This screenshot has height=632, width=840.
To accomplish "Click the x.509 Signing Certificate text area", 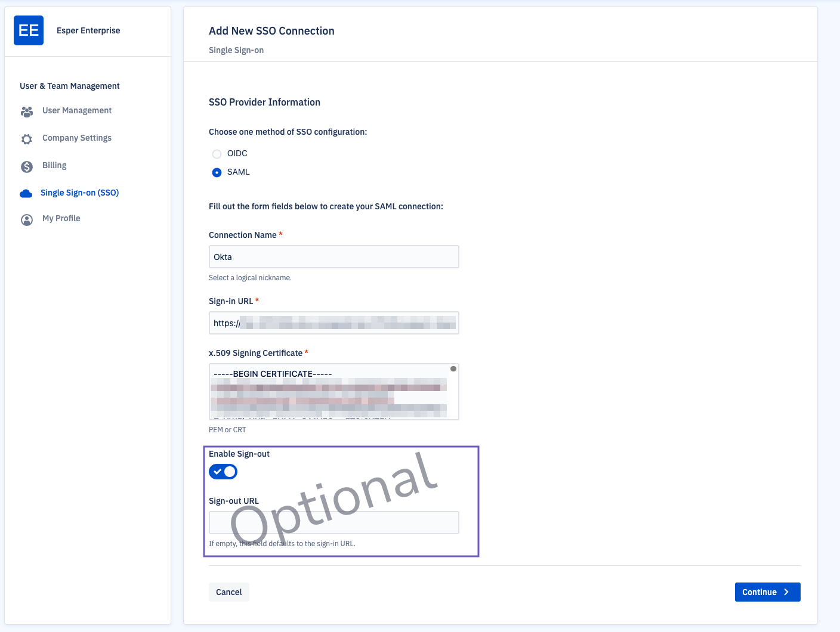I will (333, 392).
